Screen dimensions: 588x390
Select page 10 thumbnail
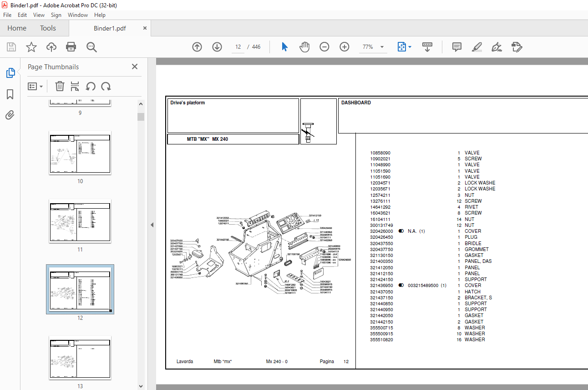click(80, 153)
